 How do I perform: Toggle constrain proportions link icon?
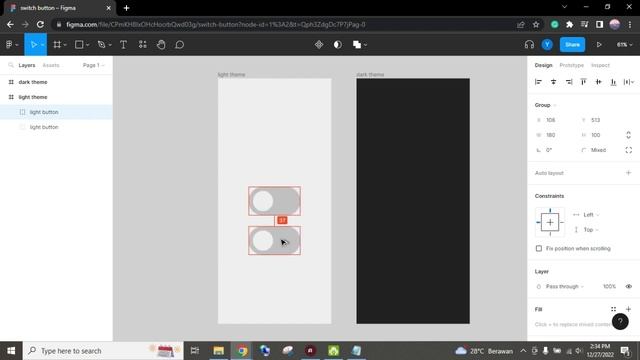click(629, 135)
